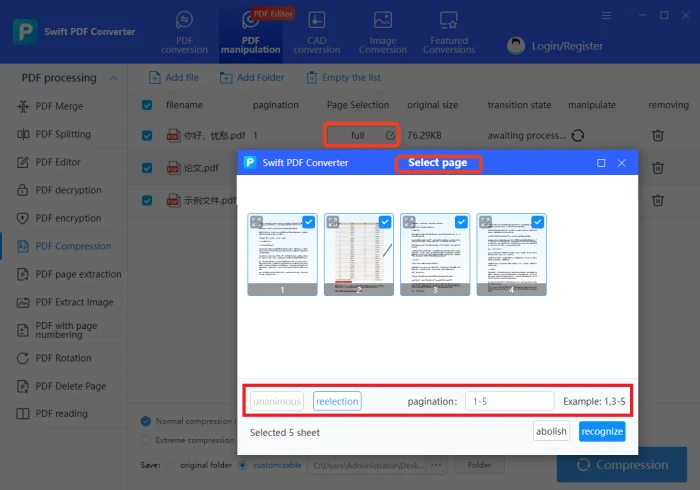700x490 pixels.
Task: Click the unanimous button
Action: (x=277, y=401)
